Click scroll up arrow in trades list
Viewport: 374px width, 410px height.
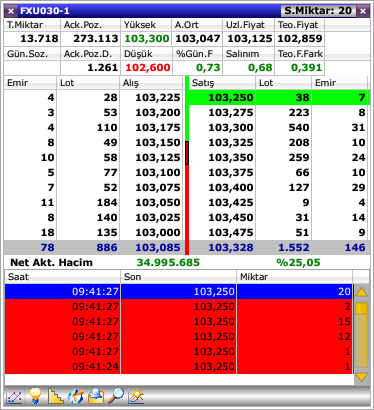pos(362,292)
